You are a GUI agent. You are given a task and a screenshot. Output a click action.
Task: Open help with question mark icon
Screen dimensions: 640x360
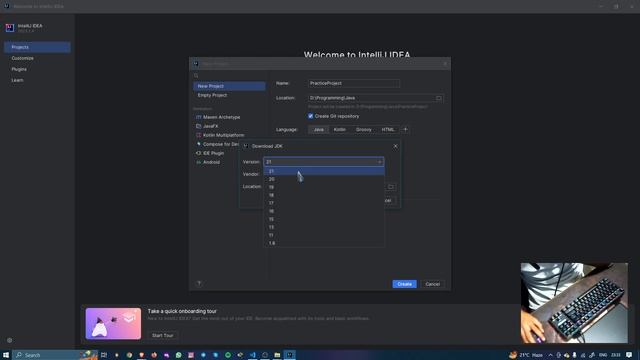pyautogui.click(x=199, y=284)
